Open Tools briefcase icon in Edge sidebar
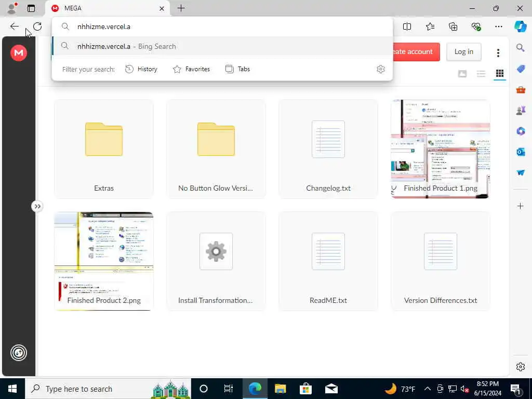 pos(521,90)
